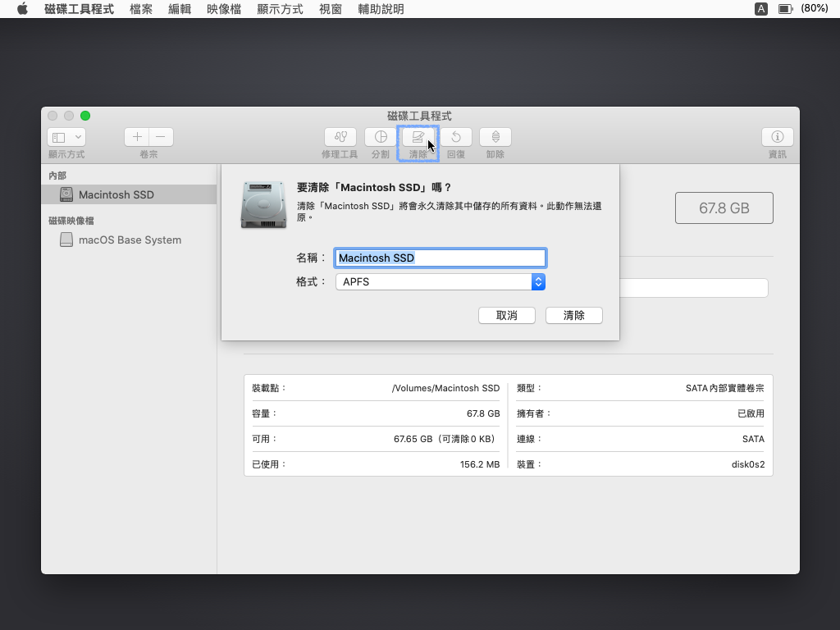The height and width of the screenshot is (630, 840).
Task: Click the 取消 cancel button
Action: [507, 316]
